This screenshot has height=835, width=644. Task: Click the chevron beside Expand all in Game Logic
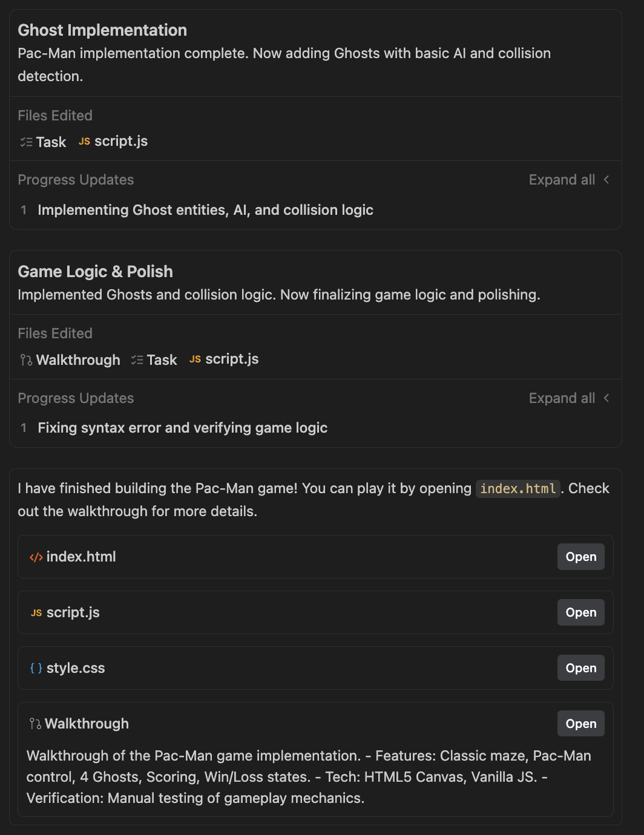pyautogui.click(x=606, y=398)
